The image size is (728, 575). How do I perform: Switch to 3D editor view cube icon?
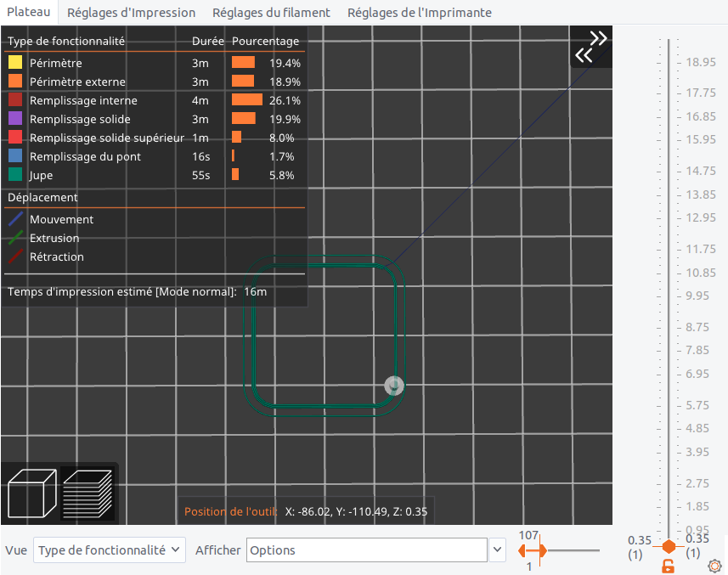point(32,493)
